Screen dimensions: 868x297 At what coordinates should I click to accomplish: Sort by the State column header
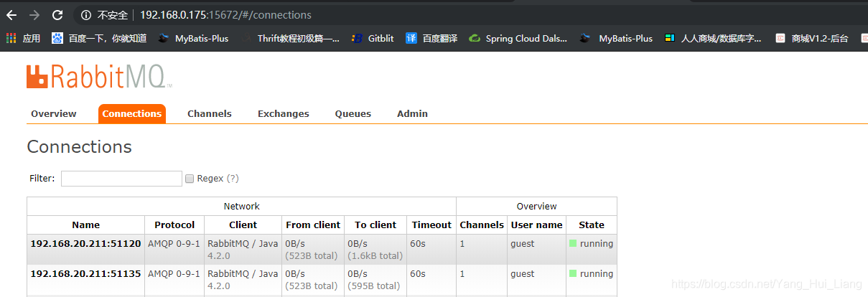click(x=592, y=225)
